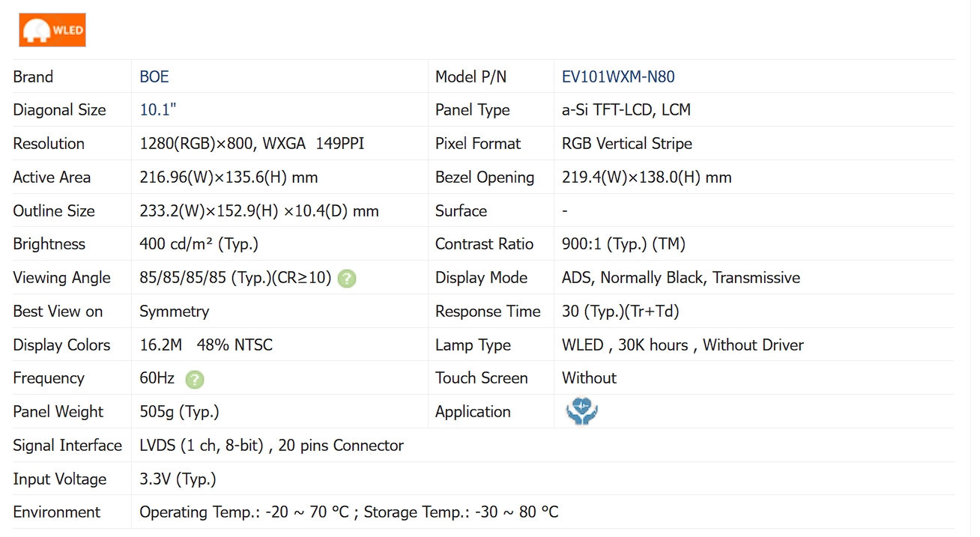This screenshot has height=537, width=980.
Task: Click the RGB Vertical Stripe pixel format
Action: [x=626, y=144]
